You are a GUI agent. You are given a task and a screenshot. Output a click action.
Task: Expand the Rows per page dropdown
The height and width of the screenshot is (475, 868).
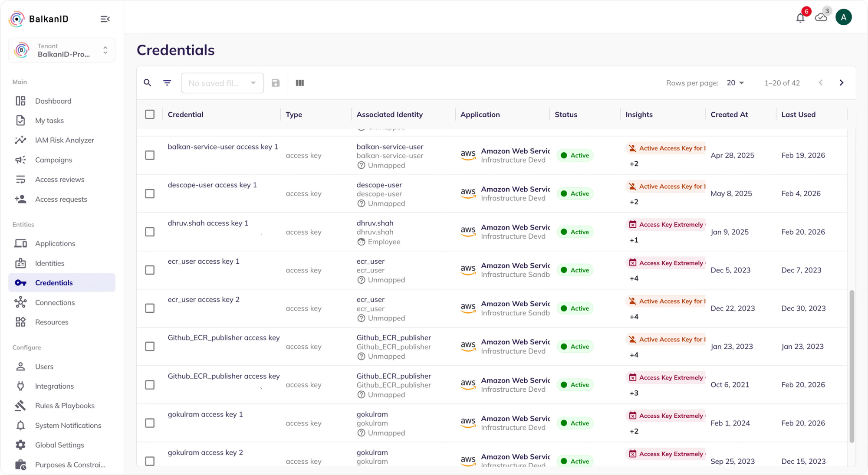tap(735, 83)
